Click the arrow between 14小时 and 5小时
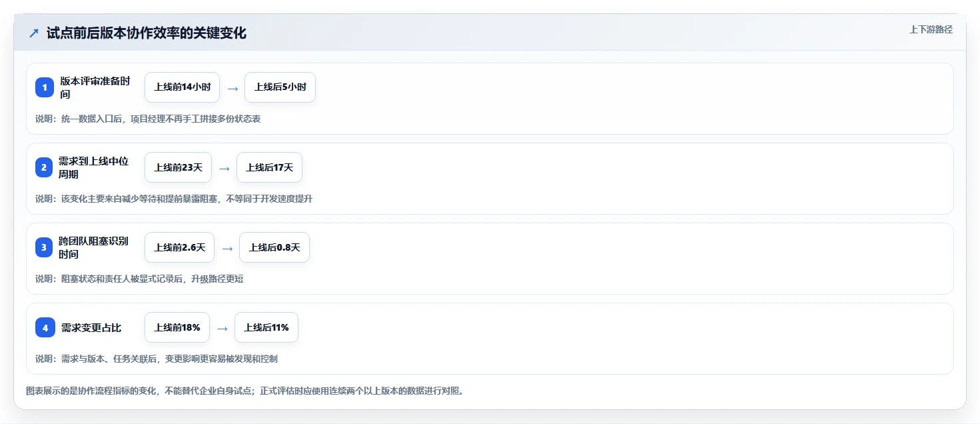The height and width of the screenshot is (424, 980). [233, 88]
